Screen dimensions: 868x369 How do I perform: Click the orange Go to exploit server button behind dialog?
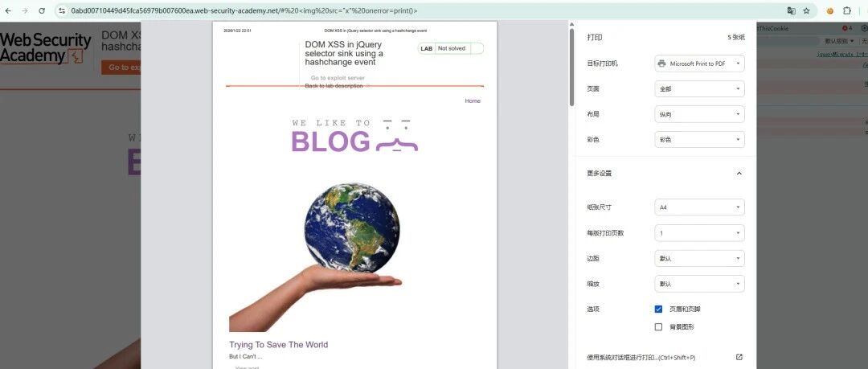point(121,67)
